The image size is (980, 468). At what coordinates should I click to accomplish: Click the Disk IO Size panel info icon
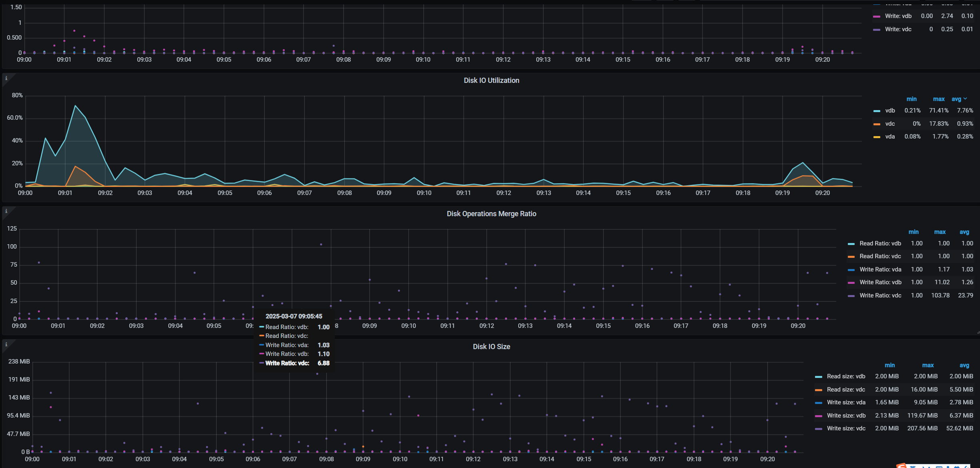[6, 344]
